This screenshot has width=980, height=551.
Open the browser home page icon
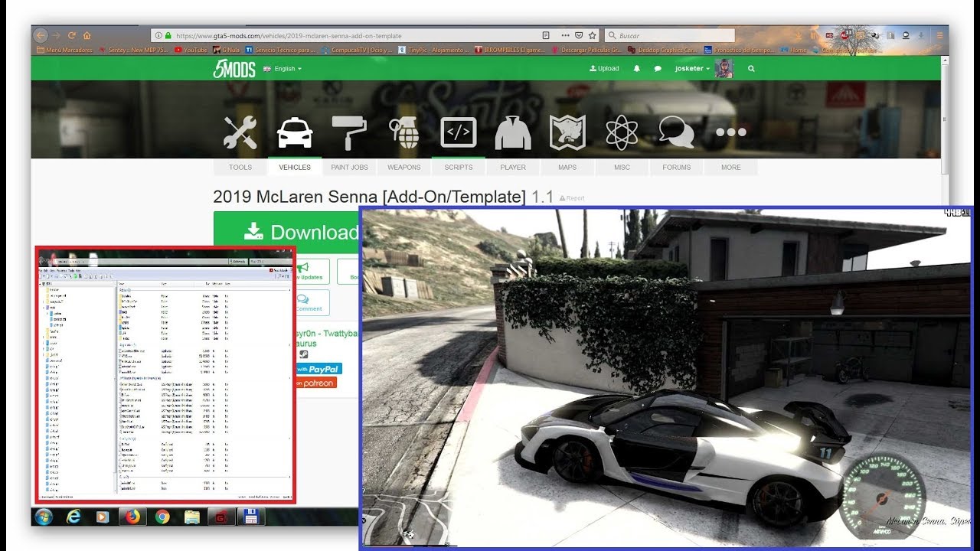pyautogui.click(x=87, y=35)
